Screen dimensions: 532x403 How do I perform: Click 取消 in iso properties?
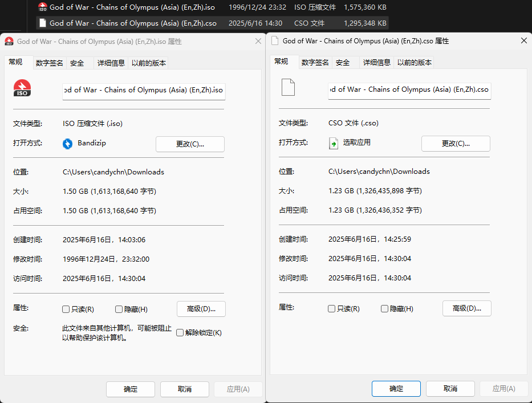pos(185,389)
